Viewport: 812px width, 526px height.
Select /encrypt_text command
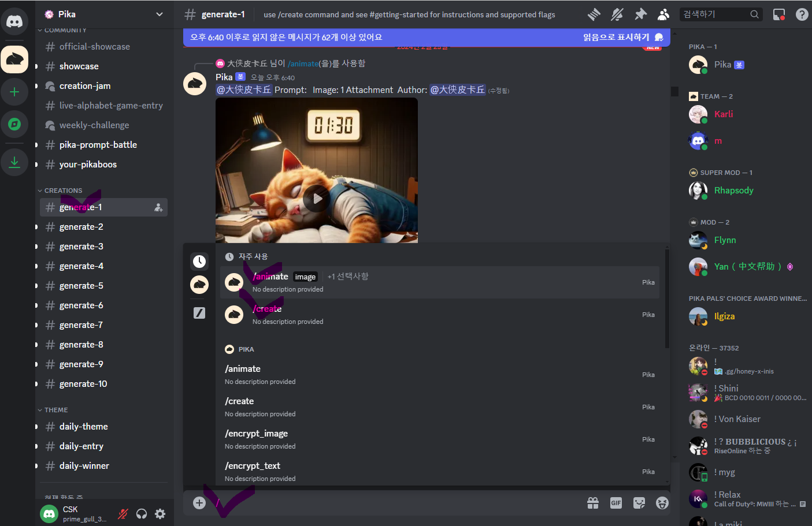point(440,472)
